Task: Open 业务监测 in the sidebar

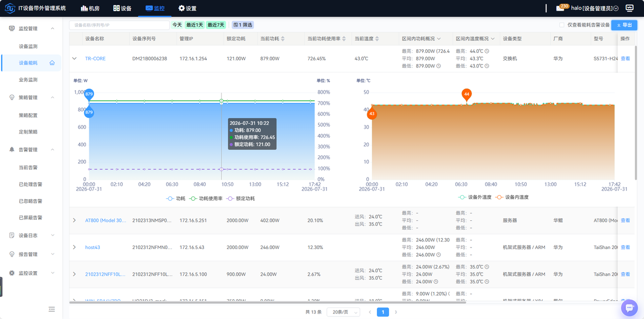Action: [28, 79]
